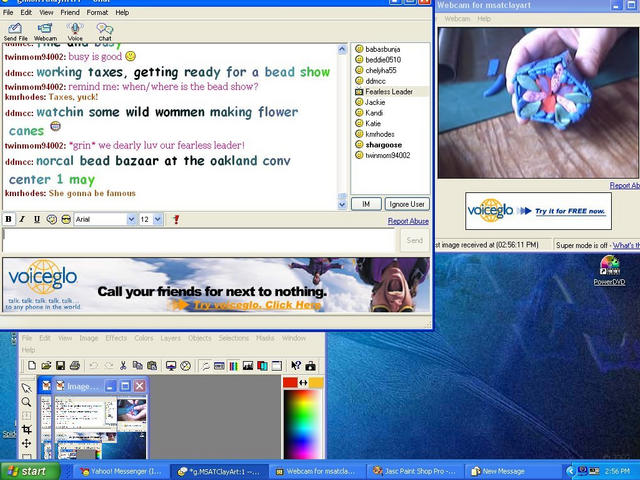Click the context Help arrow-question icon
The image size is (640, 480).
pyautogui.click(x=296, y=366)
